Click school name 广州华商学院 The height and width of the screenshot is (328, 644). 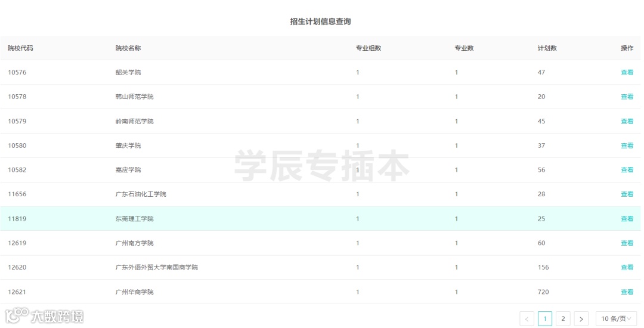click(x=134, y=292)
